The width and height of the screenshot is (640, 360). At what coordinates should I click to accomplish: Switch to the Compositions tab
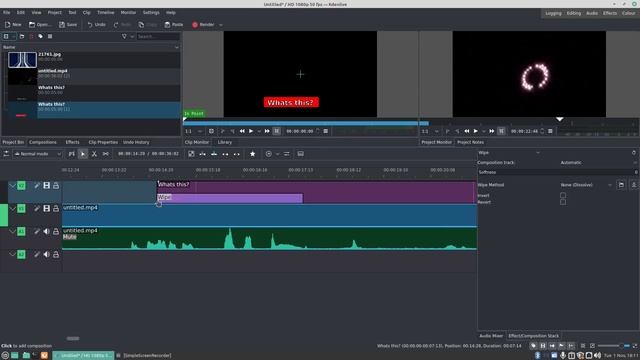point(43,142)
